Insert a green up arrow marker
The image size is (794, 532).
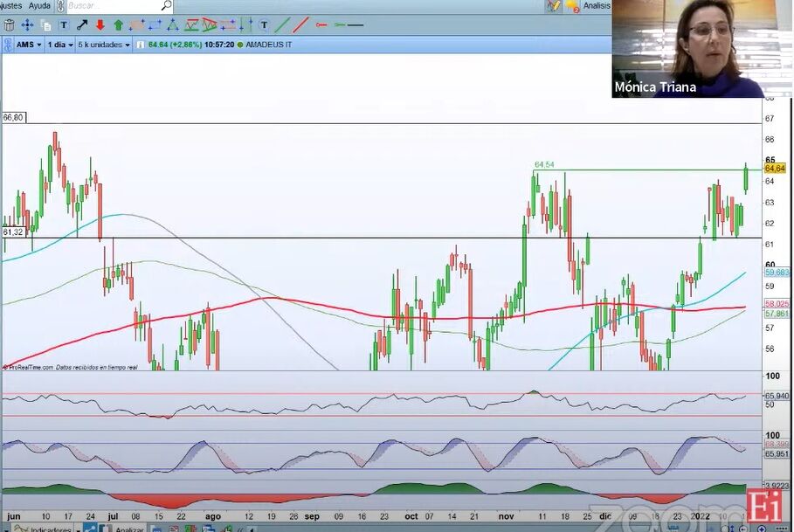(x=118, y=25)
